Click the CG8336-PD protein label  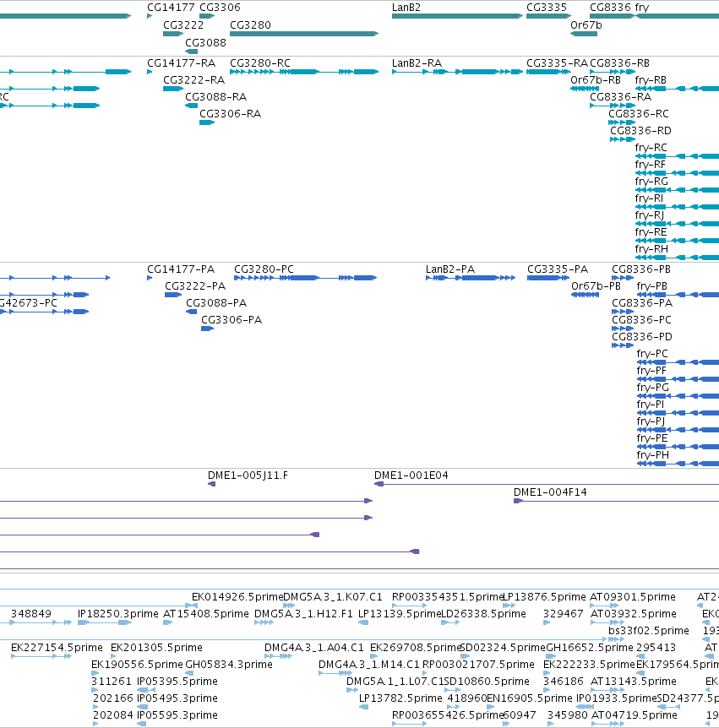(x=642, y=337)
